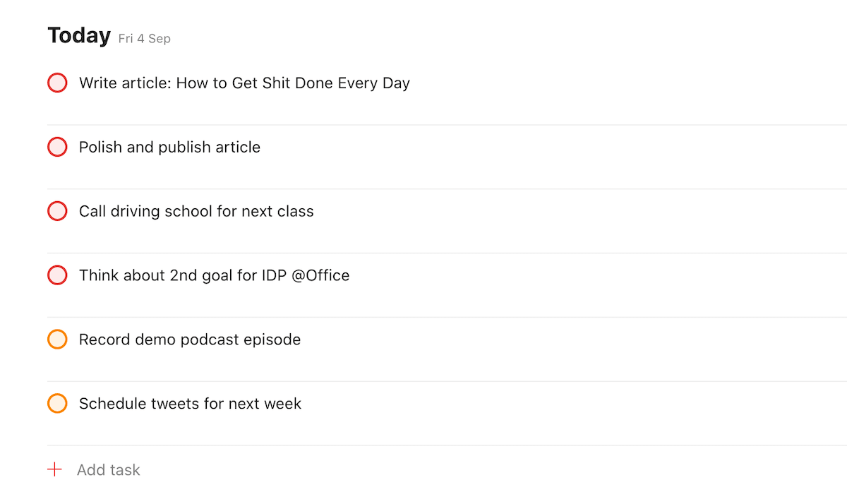Complete the "Think about 2nd goal for IDP" task
The height and width of the screenshot is (504, 847).
(x=57, y=275)
